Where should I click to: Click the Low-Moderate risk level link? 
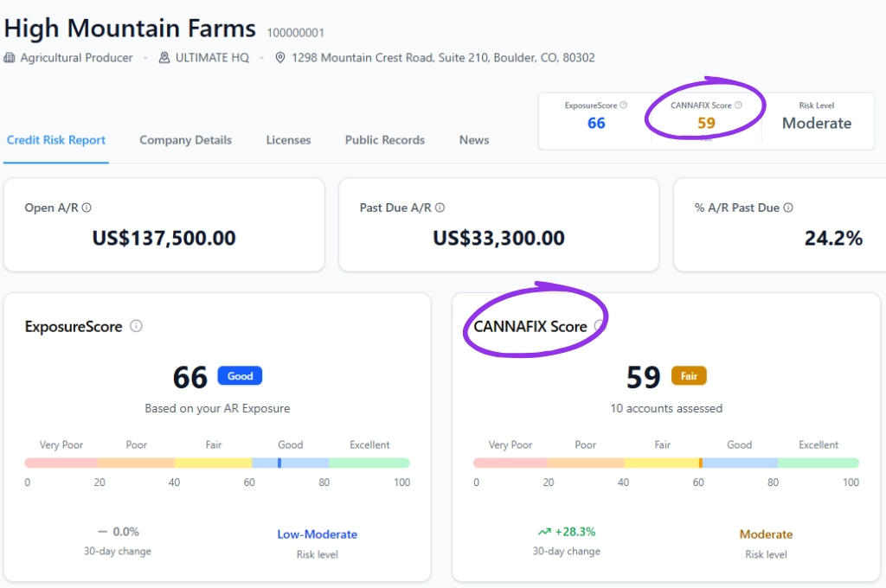317,534
